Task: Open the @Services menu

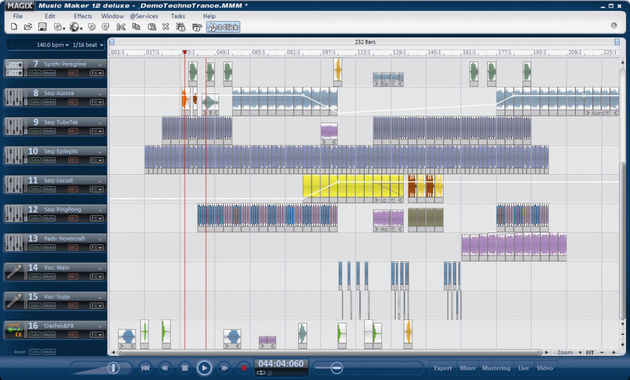Action: [x=144, y=16]
